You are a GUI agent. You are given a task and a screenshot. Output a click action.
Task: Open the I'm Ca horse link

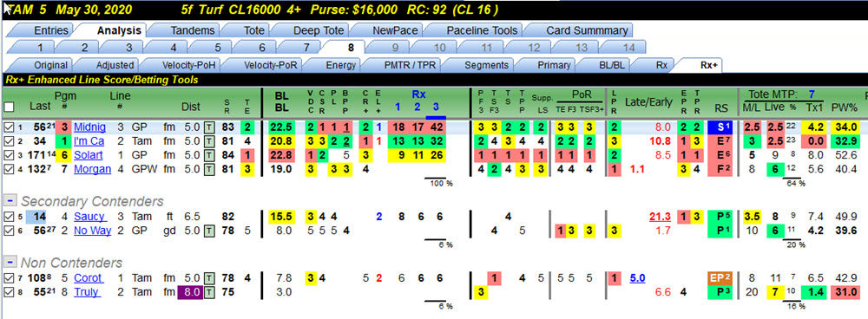pyautogui.click(x=90, y=141)
